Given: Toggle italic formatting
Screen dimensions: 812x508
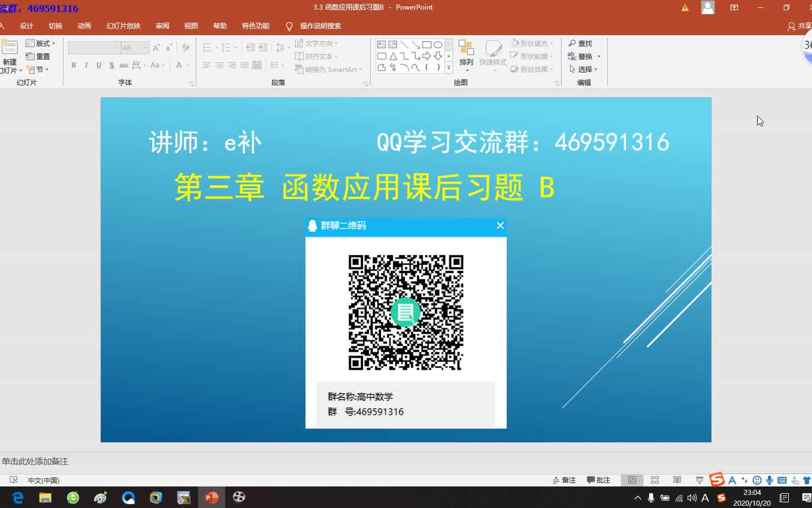Looking at the screenshot, I should click(86, 65).
